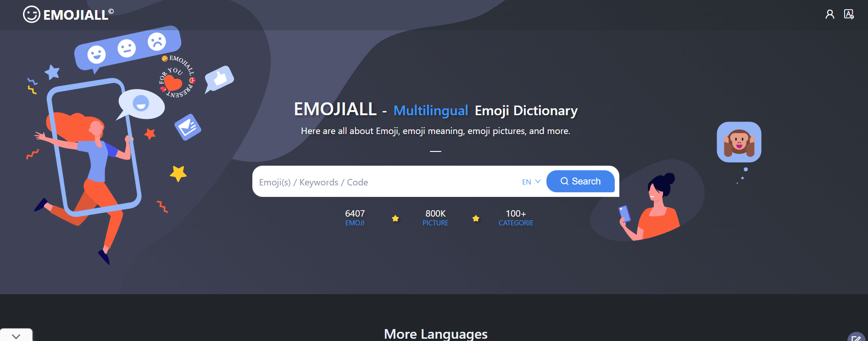This screenshot has height=341, width=868.
Task: Open the 800K PICTURE link
Action: coord(435,218)
